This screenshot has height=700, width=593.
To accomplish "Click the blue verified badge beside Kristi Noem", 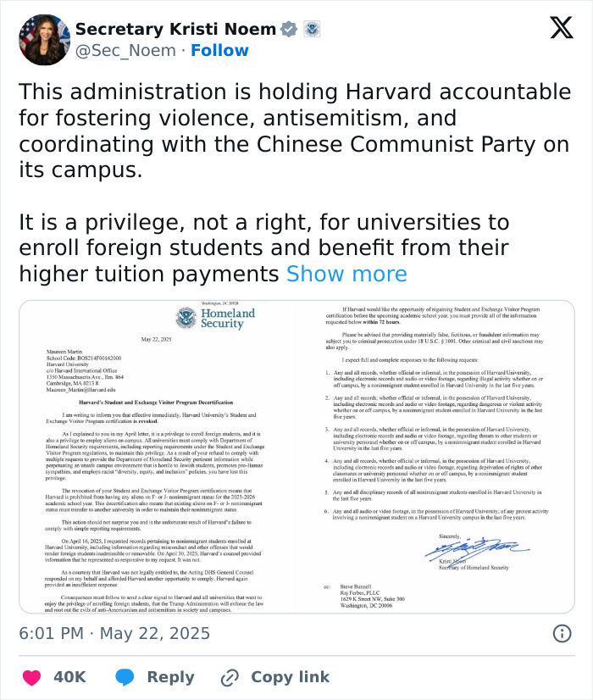I will 291,28.
